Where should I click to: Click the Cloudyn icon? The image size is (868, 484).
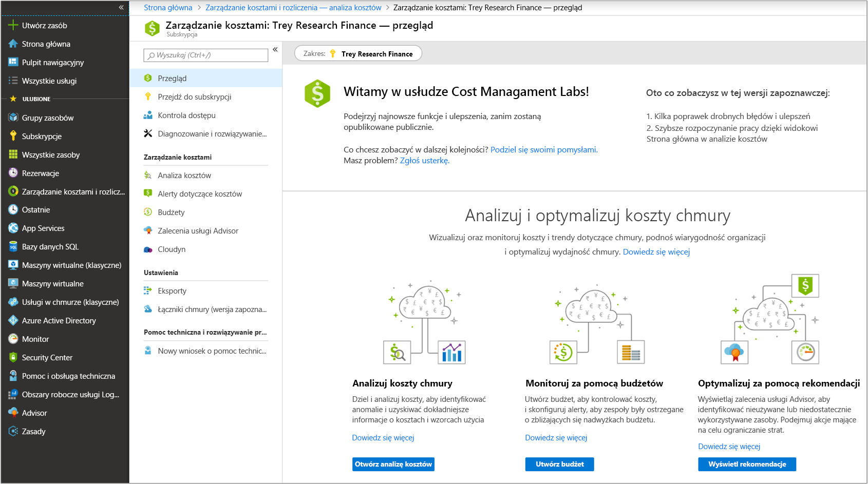148,249
